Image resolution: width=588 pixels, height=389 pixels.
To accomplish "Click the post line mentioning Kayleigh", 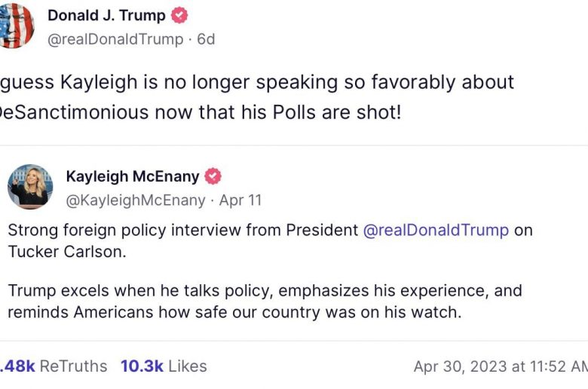I will 256,81.
